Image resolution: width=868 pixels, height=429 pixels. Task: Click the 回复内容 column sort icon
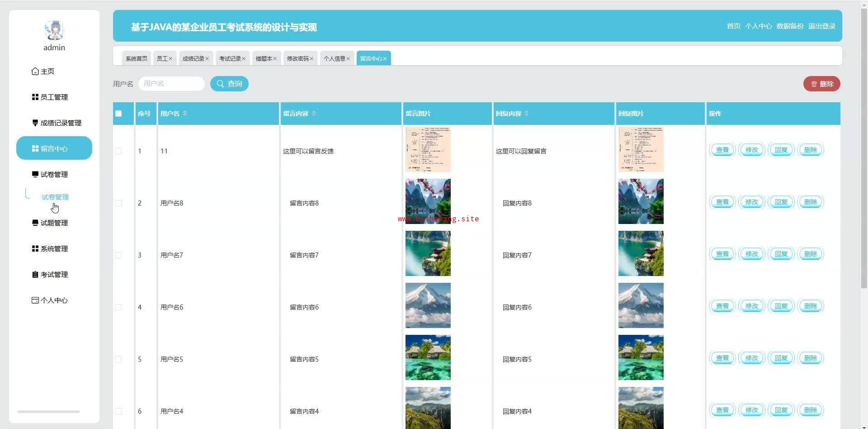click(x=527, y=113)
